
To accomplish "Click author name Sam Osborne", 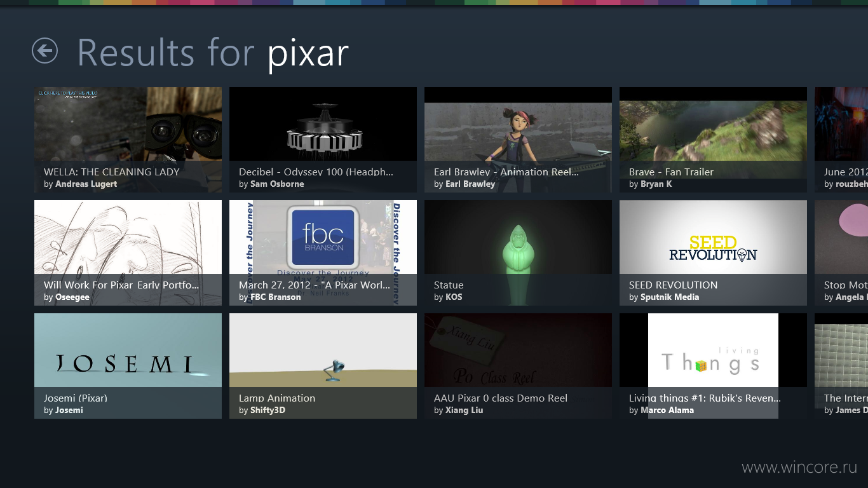I will tap(277, 184).
